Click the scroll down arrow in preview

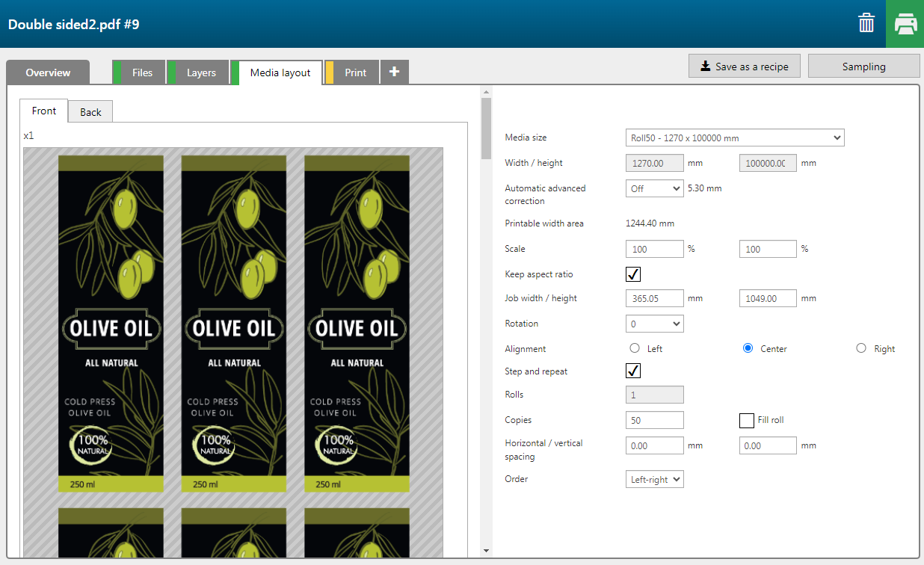[x=486, y=551]
